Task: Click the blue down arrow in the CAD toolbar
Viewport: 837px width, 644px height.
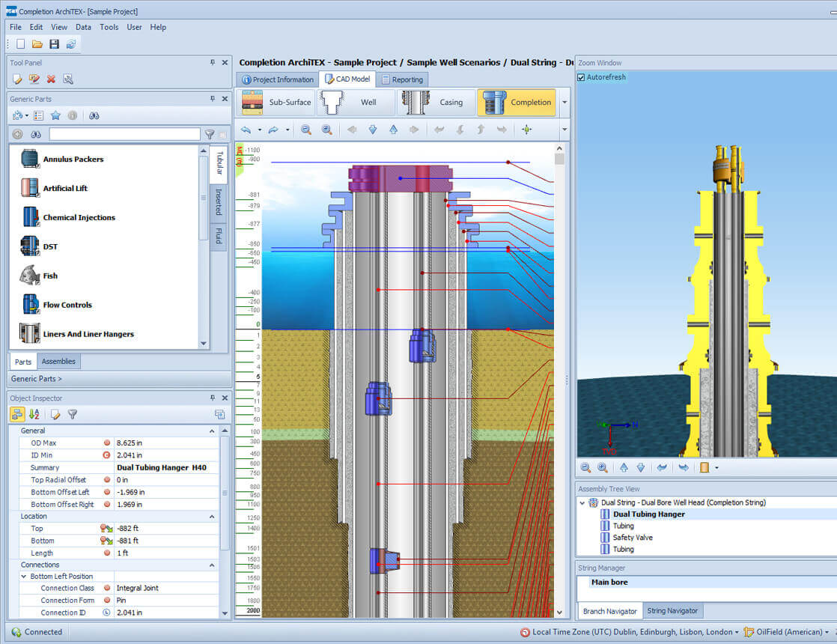Action: 373,130
